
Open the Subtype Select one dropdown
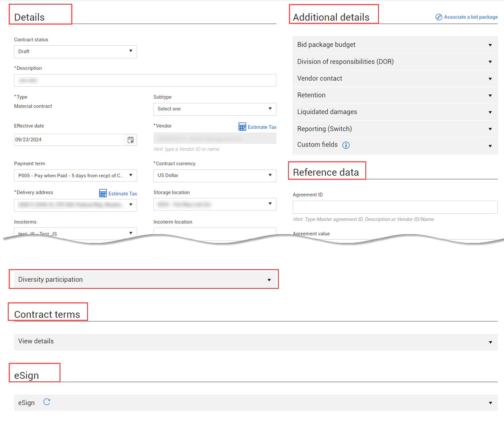(215, 109)
